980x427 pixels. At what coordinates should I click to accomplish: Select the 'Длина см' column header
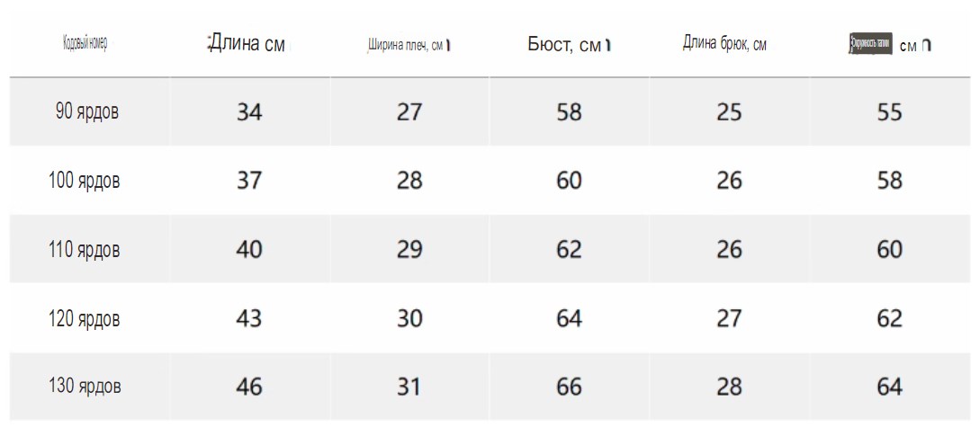[247, 44]
